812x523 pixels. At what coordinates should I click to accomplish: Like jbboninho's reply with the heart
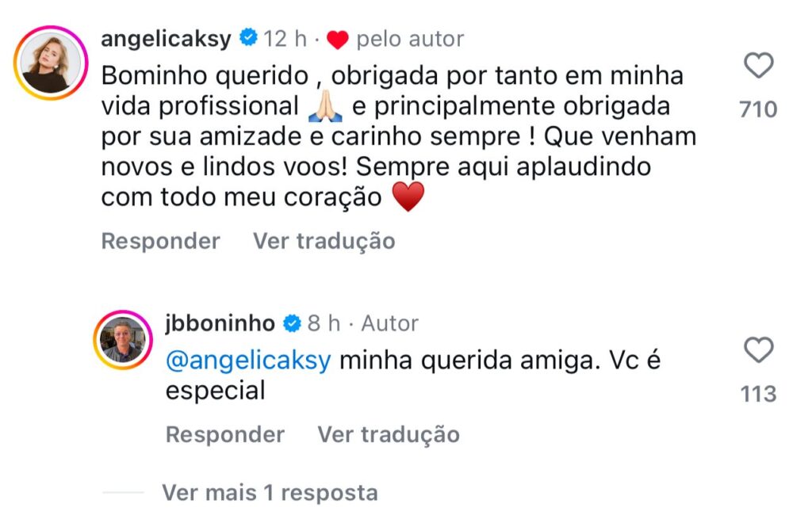[759, 351]
